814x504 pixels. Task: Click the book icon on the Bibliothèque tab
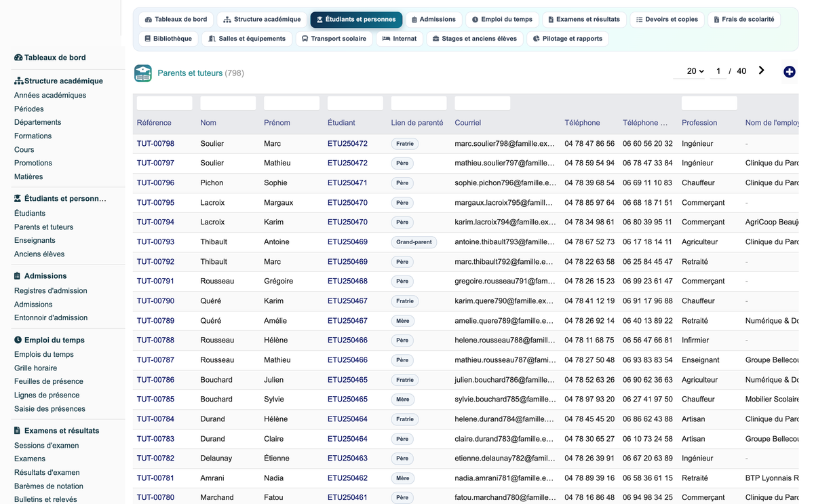click(x=147, y=39)
